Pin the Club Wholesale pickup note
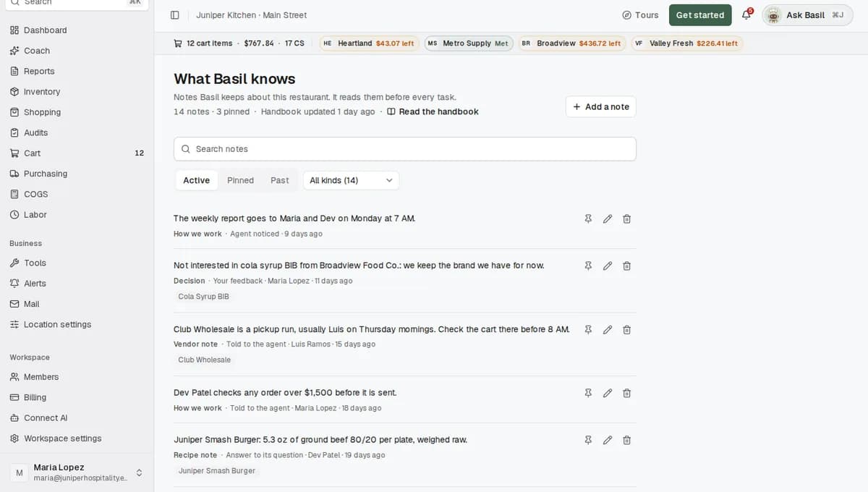 tap(588, 329)
